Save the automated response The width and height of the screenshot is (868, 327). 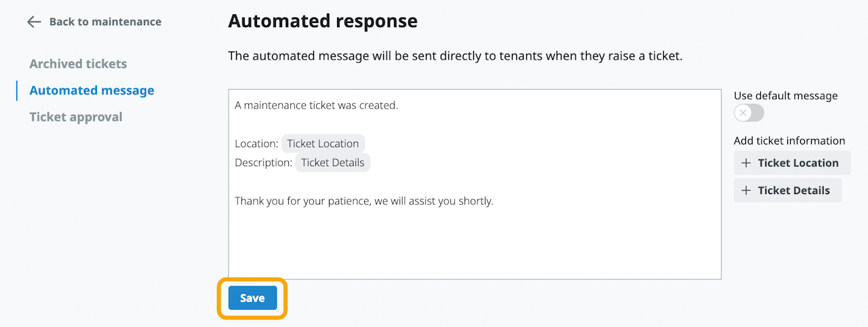(x=252, y=298)
